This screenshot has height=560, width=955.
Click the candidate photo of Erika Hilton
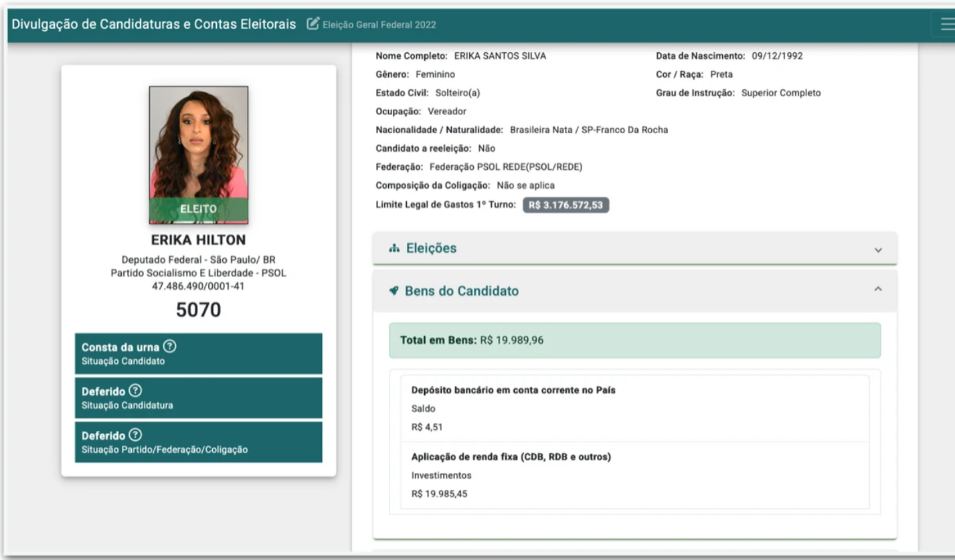click(199, 155)
